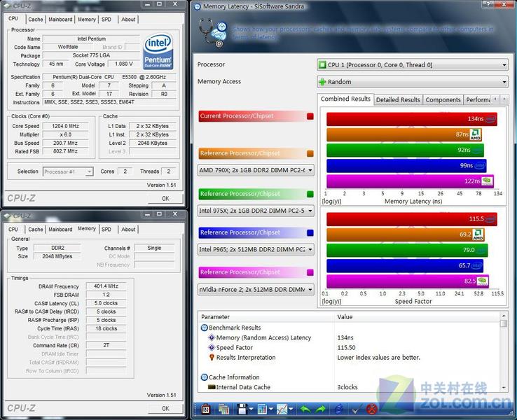The image size is (517, 420).
Task: Open the Processor CPU 1 dropdown
Action: (413, 65)
